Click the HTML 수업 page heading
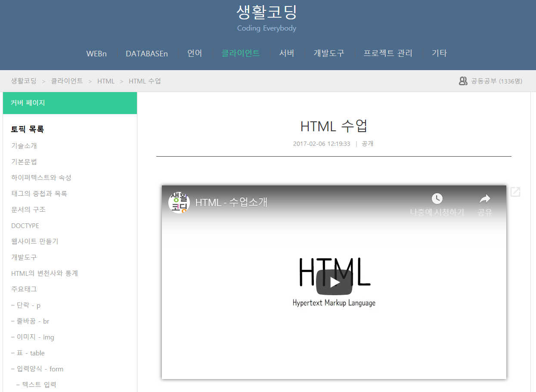 pos(334,126)
